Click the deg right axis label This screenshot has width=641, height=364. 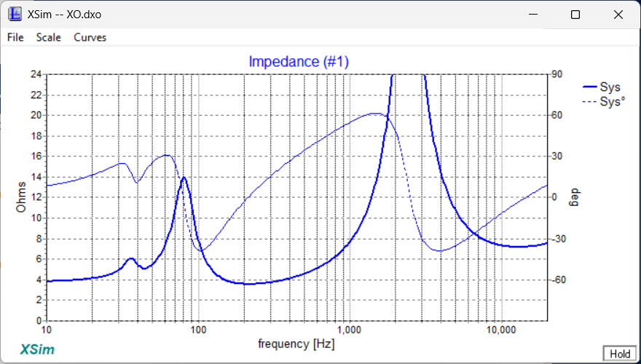pyautogui.click(x=573, y=197)
